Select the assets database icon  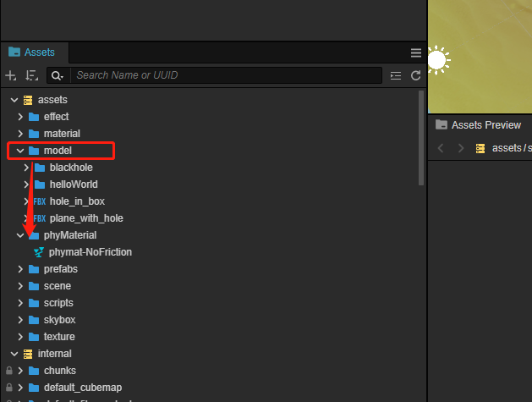point(28,100)
